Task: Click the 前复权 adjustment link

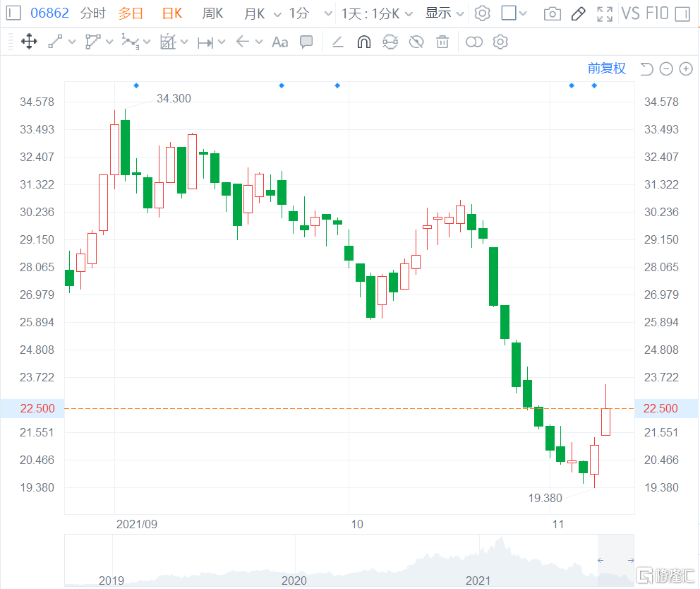Action: 607,69
